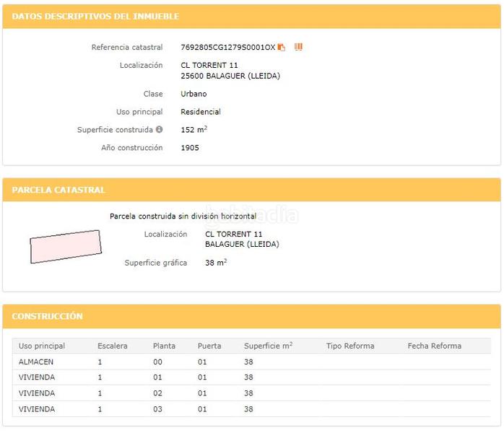Click the Tipo Reforma column header
The width and height of the screenshot is (504, 433).
point(350,346)
